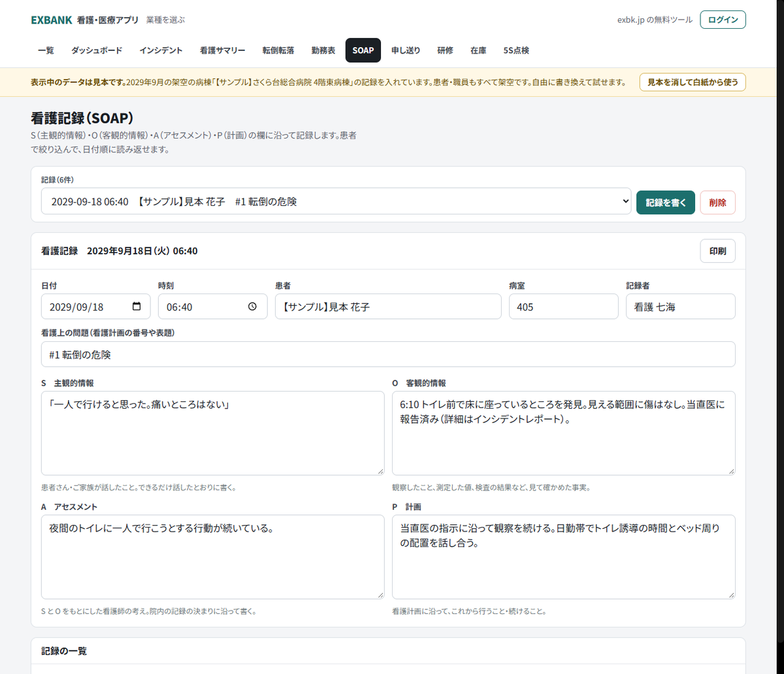Screen dimensions: 784x674
Task: Go to インシデント tab
Action: (x=161, y=50)
